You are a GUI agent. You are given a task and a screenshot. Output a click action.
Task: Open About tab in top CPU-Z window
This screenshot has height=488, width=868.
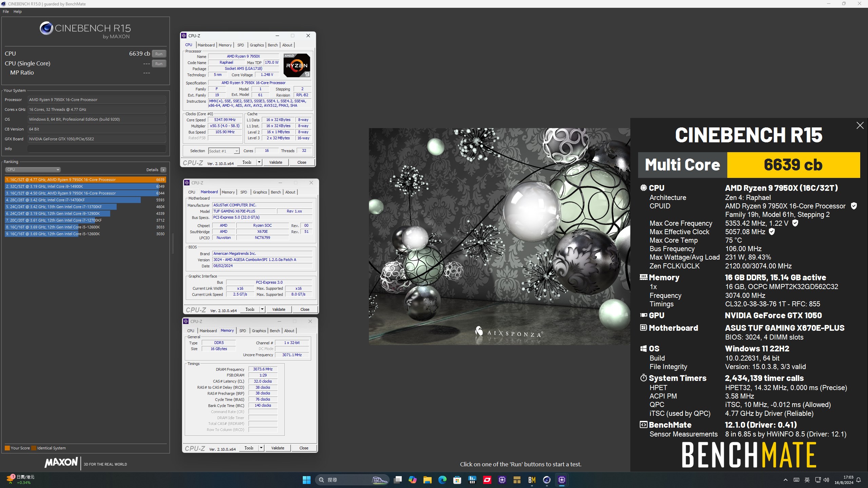pos(287,45)
